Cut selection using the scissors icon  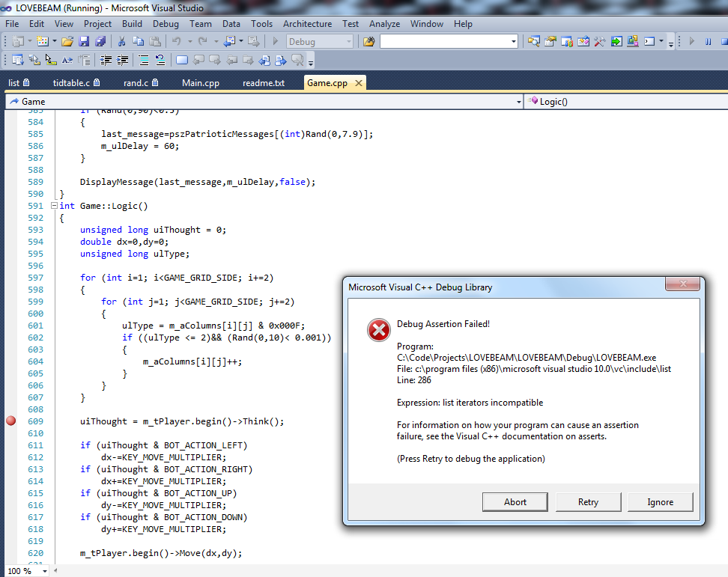122,42
